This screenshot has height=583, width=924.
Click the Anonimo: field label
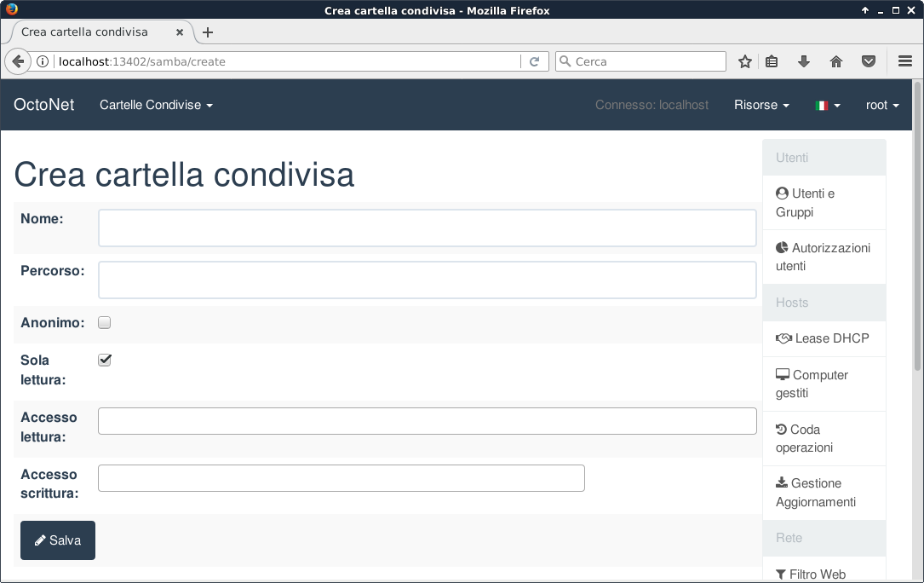click(53, 323)
